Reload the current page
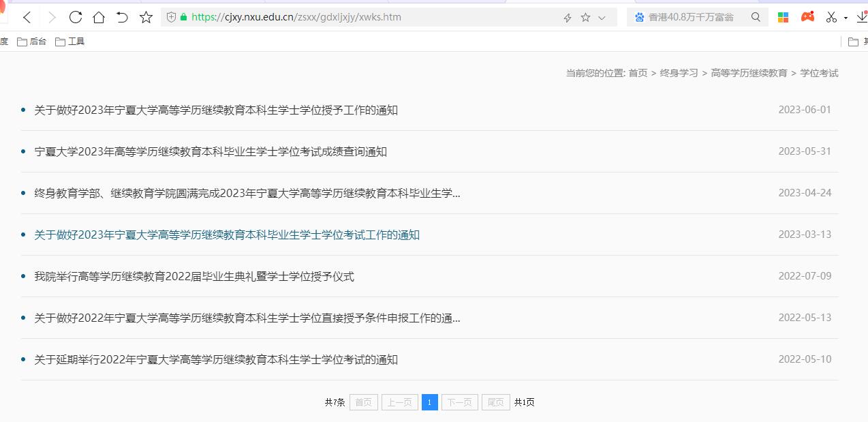The image size is (868, 422). pos(76,17)
